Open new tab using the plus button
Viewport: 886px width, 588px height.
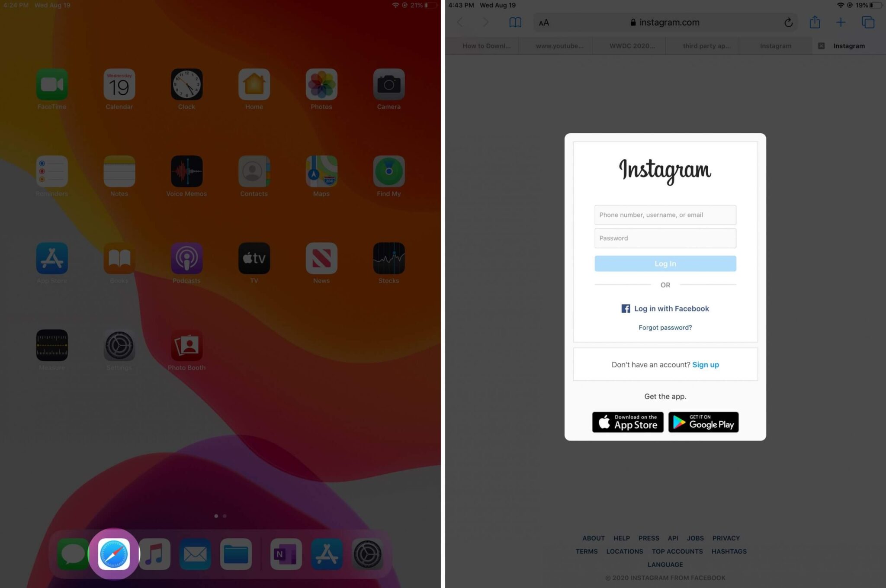coord(841,22)
